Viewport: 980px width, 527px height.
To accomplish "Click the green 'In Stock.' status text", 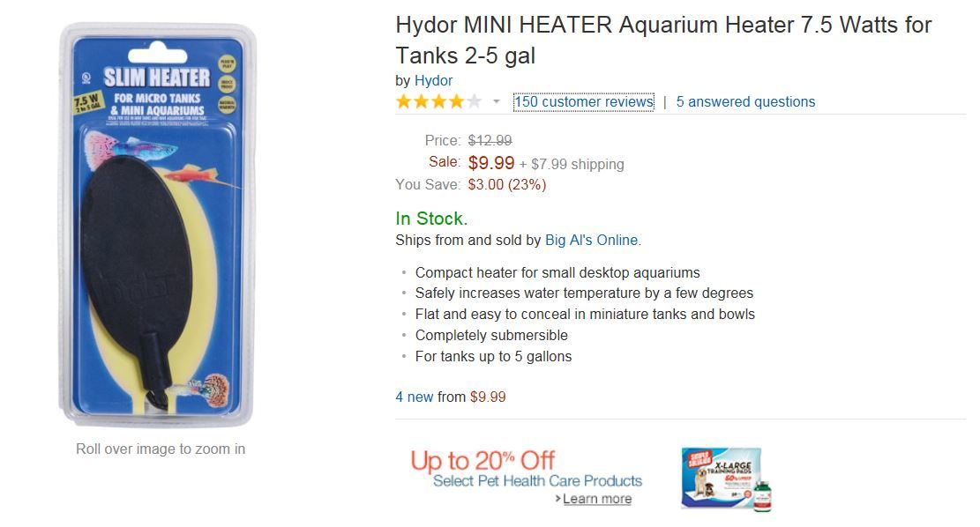I will 431,219.
